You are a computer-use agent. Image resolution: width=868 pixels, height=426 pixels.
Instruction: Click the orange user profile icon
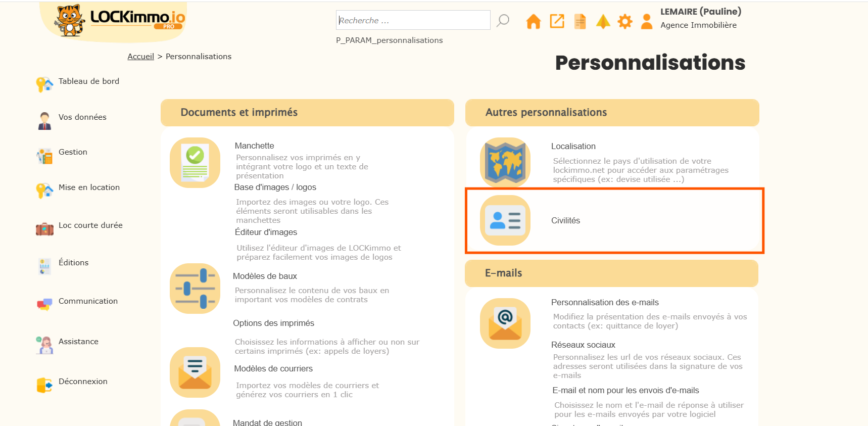646,21
